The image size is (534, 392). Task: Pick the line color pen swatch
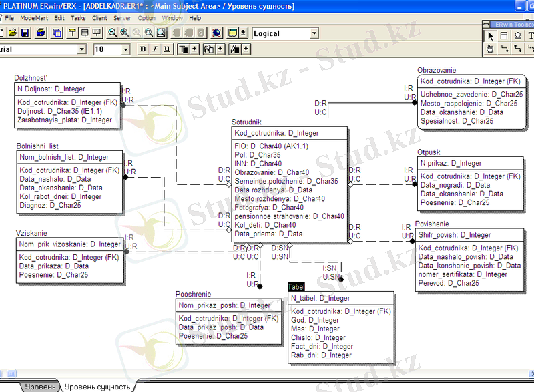click(x=236, y=49)
